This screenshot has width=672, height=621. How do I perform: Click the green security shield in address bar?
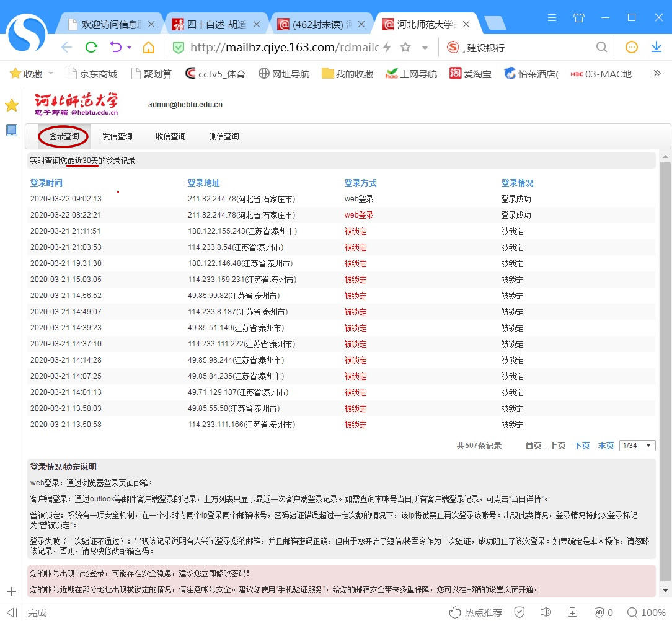click(179, 46)
